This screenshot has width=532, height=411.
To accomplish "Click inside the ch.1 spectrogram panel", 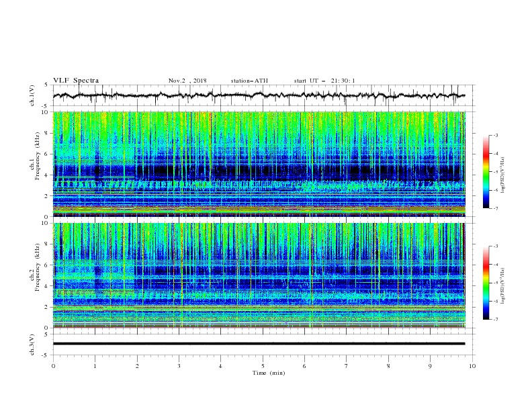I will (259, 164).
